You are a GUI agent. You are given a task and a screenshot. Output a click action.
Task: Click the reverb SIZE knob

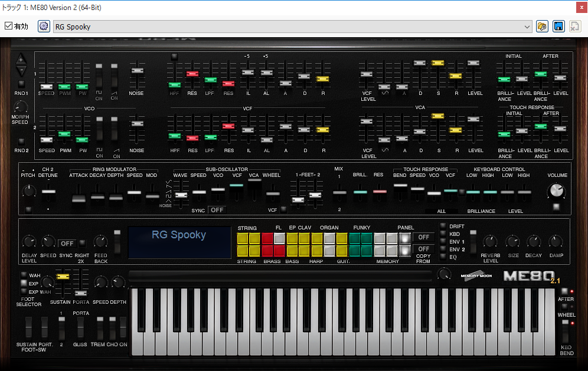[512, 242]
